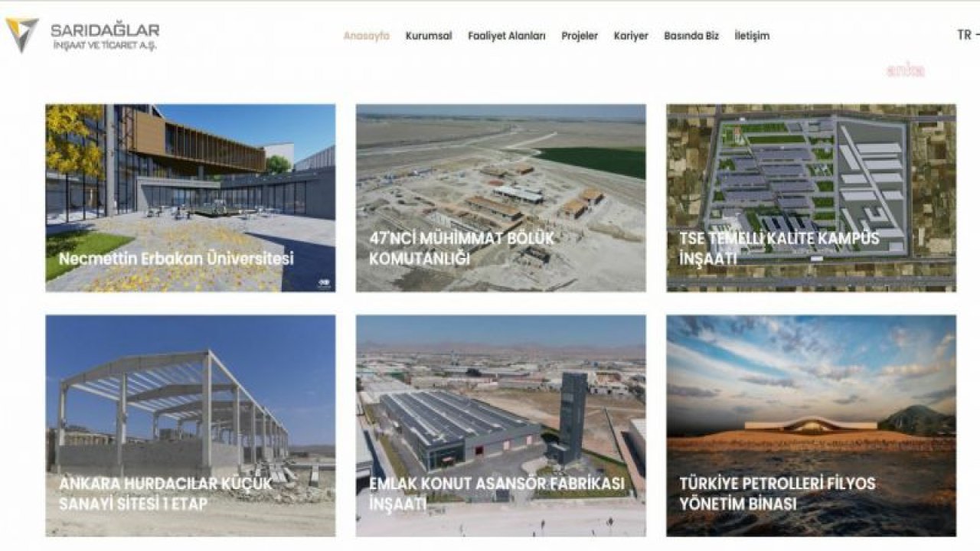View the Emlak Konut Asansör Fabrikası project
980x551 pixels.
(x=501, y=425)
